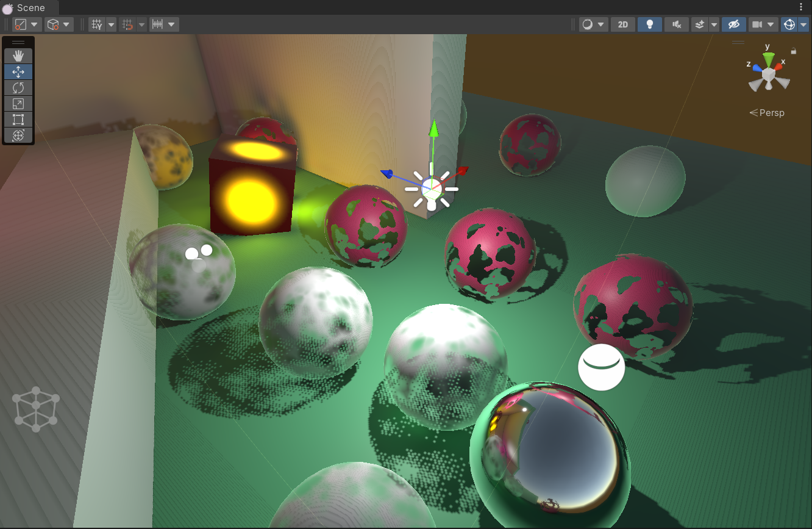
Task: Toggle scene audio mute button
Action: [676, 24]
